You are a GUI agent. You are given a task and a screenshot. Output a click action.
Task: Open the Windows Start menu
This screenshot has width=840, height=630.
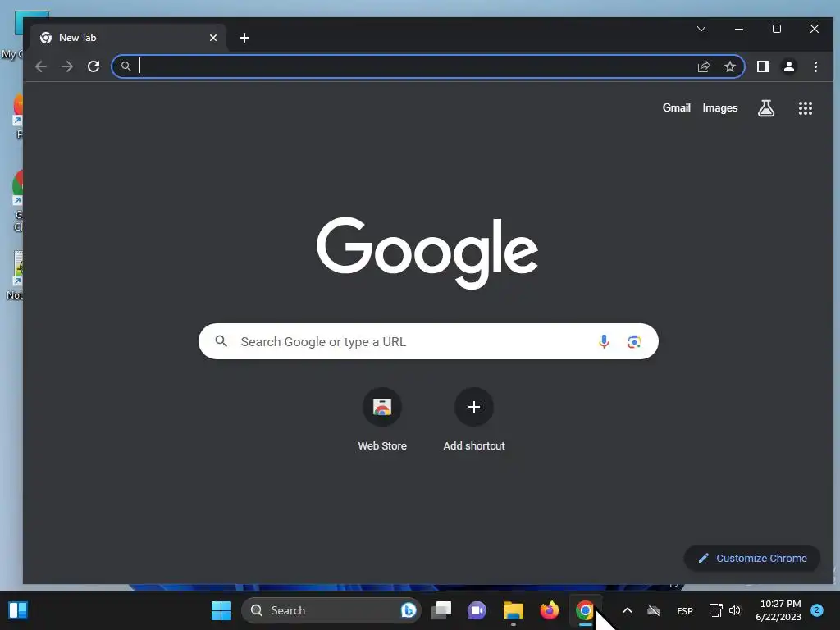click(x=221, y=610)
